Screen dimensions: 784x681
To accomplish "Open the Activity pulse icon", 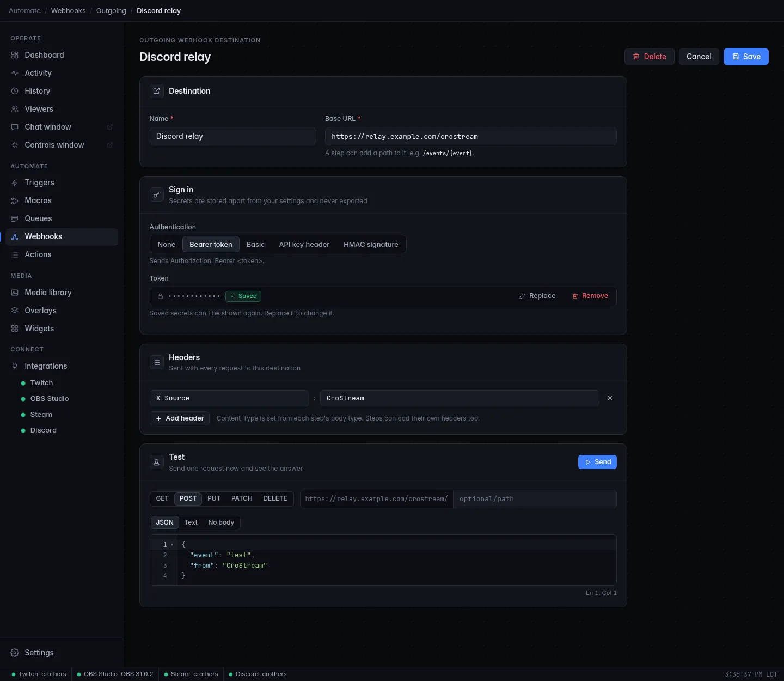I will click(15, 73).
